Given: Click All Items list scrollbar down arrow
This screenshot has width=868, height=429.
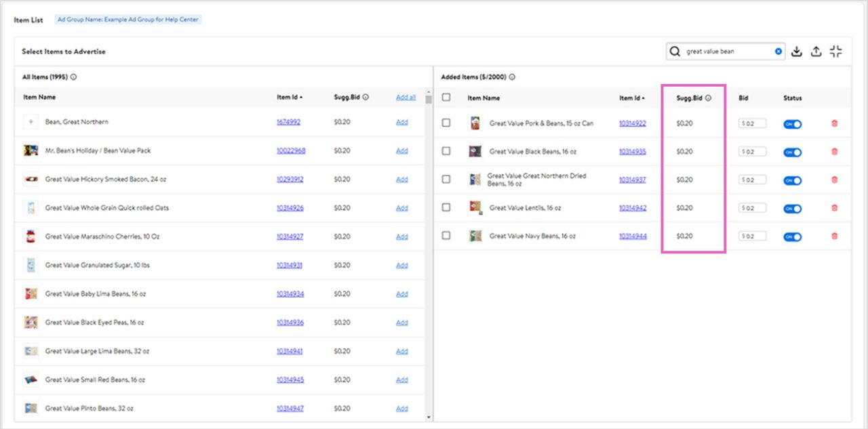Looking at the screenshot, I should [429, 417].
